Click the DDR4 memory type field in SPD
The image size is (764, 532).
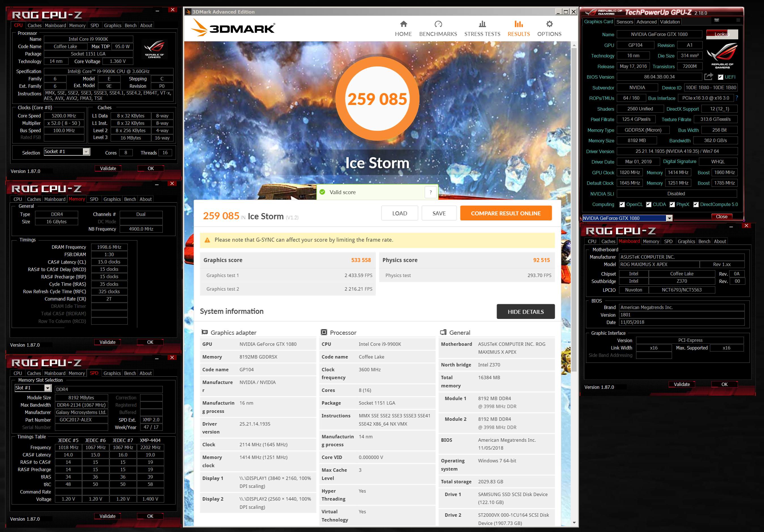click(108, 389)
